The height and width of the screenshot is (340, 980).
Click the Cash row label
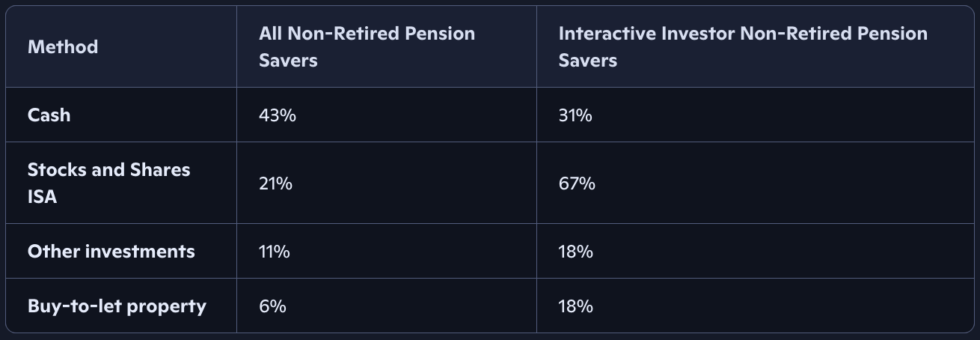tap(49, 115)
